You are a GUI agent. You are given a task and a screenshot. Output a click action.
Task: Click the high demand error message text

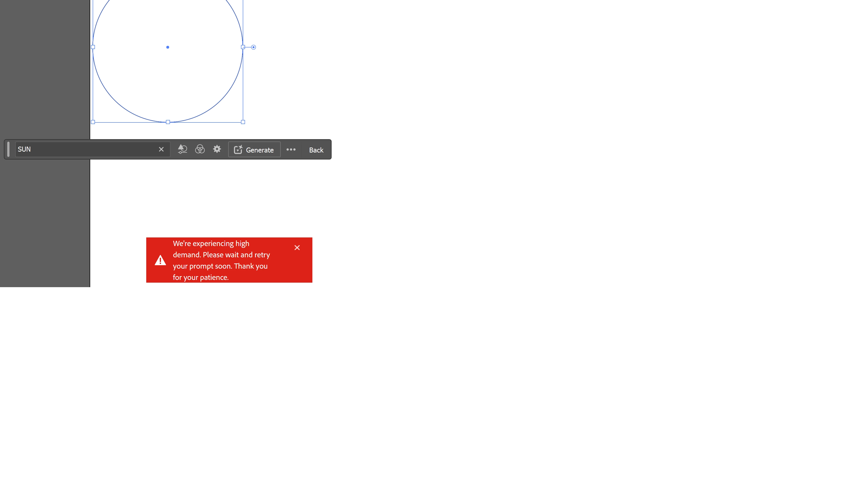(221, 260)
